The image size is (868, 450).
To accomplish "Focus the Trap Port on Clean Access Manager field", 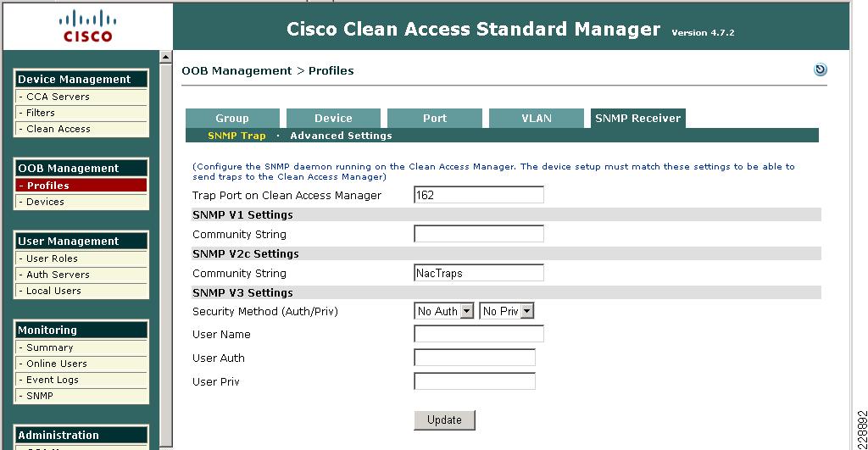I will point(479,195).
